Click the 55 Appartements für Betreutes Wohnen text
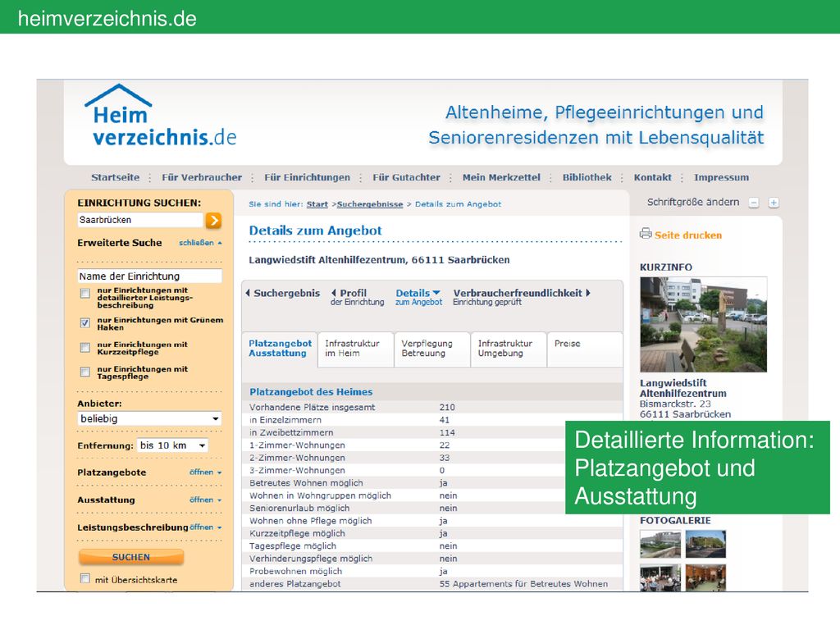Viewport: 840px width, 630px height. tap(523, 583)
